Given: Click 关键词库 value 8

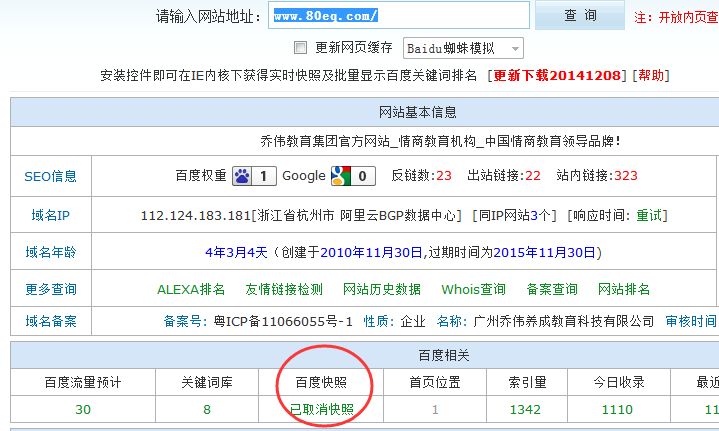Looking at the screenshot, I should click(x=207, y=409).
